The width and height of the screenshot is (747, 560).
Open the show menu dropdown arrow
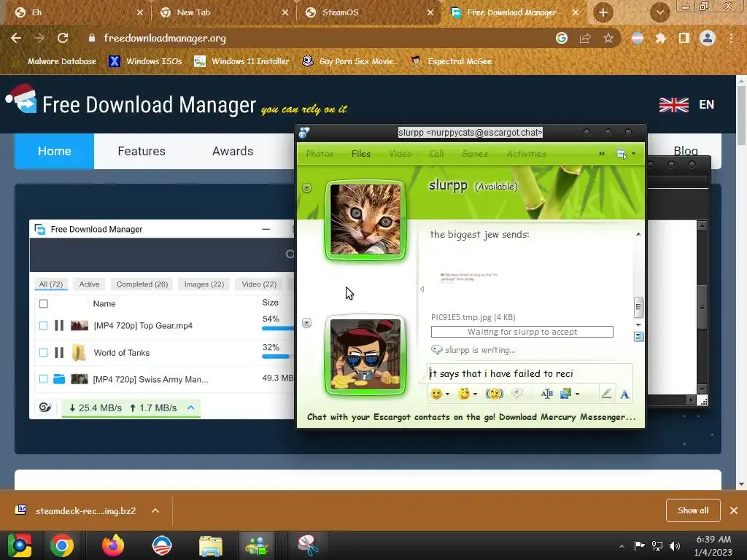pos(633,154)
